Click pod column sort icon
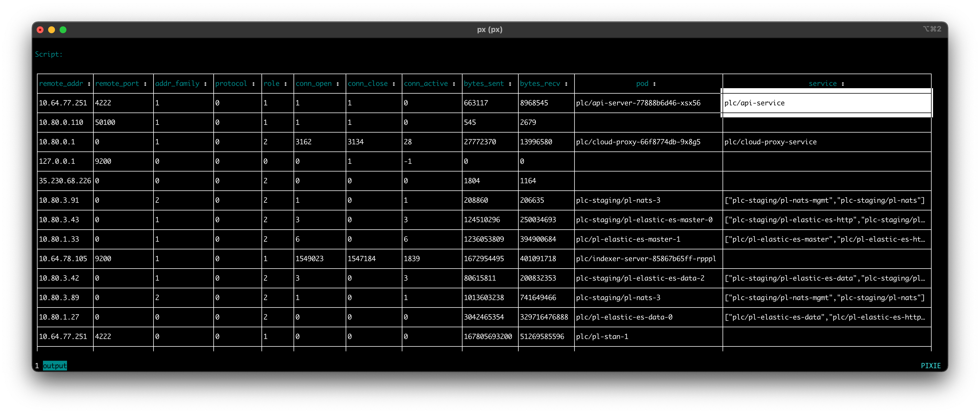The height and width of the screenshot is (414, 980). pyautogui.click(x=654, y=84)
